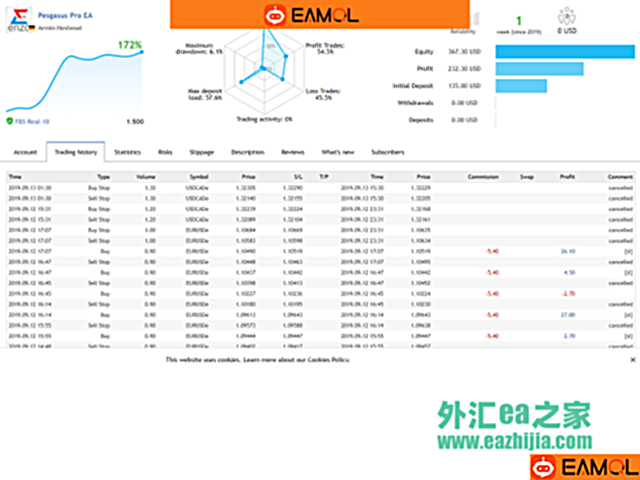This screenshot has height=480, width=640.
Task: Click the Profit column header
Action: point(567,177)
